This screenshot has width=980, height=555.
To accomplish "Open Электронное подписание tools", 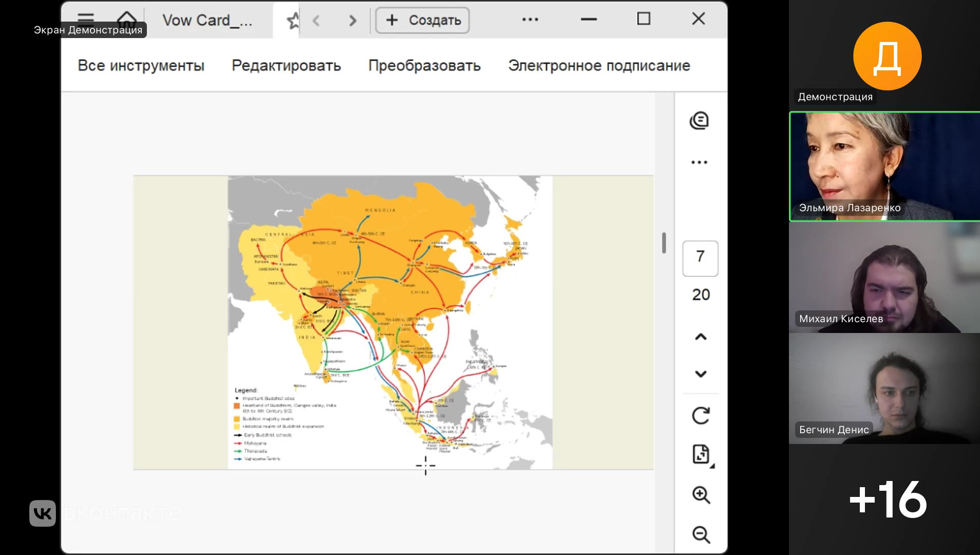I will tap(599, 66).
